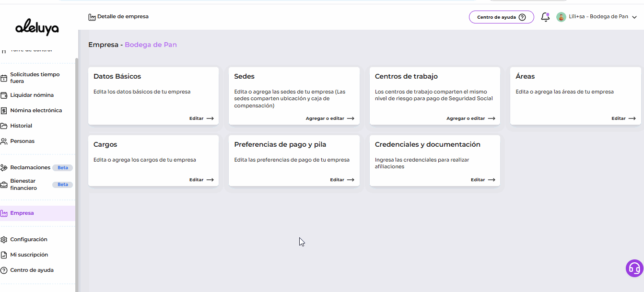
Task: Click the user avatar picture
Action: tap(561, 17)
